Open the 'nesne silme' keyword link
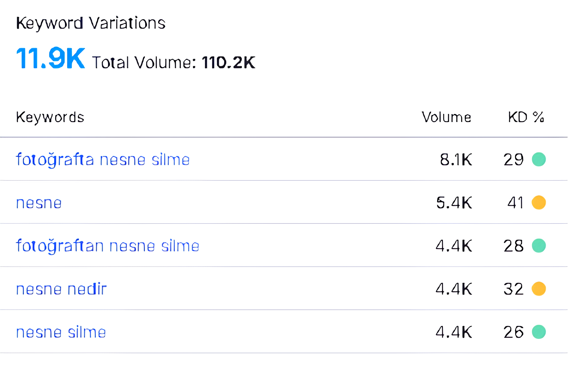Image resolution: width=588 pixels, height=369 pixels. [61, 332]
